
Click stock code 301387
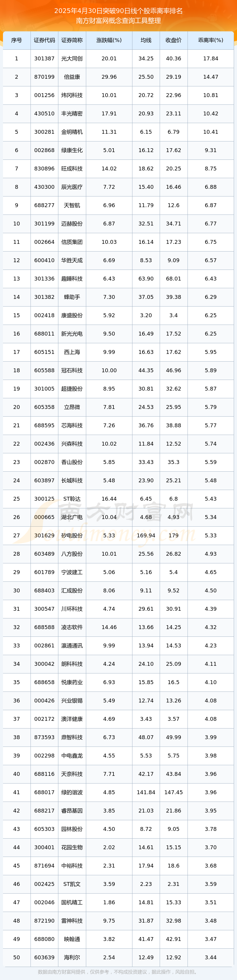44,59
